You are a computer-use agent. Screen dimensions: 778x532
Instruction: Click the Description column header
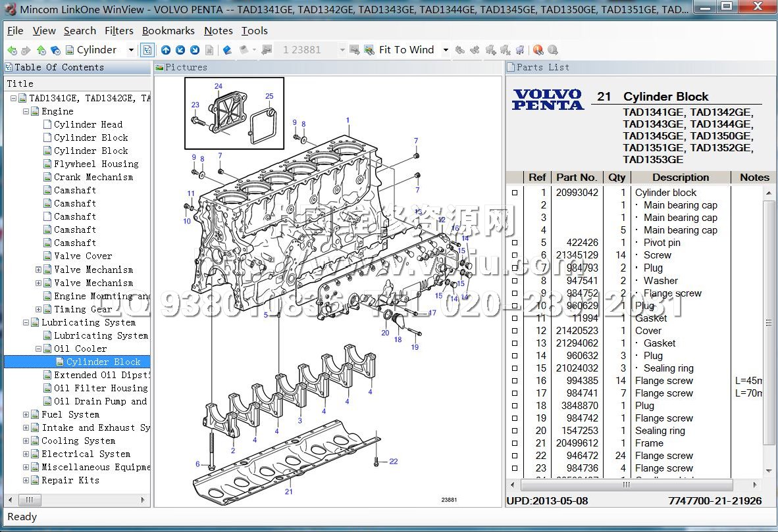(680, 178)
